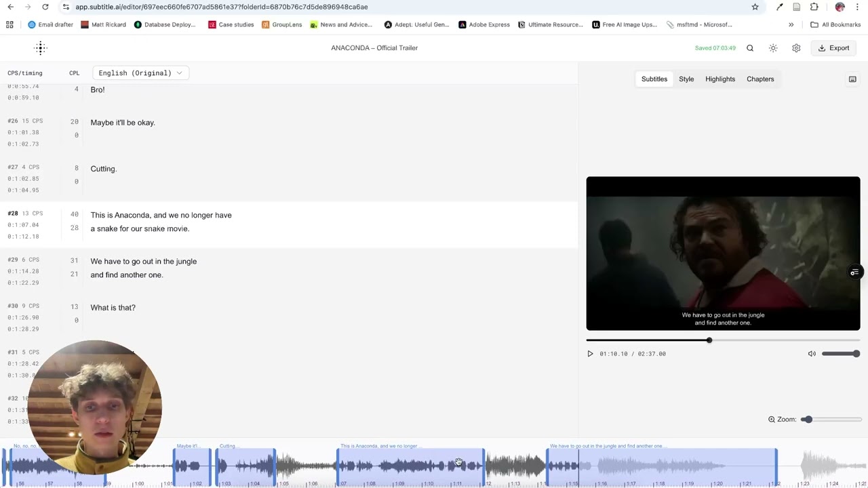Open editor settings gear icon
This screenshot has width=868, height=488.
[x=796, y=48]
